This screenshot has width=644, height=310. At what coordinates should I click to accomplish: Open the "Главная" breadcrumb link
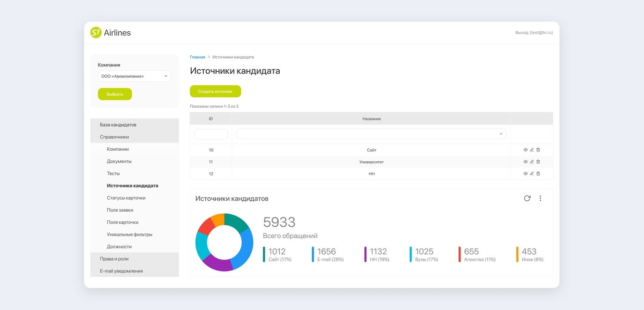(x=198, y=56)
